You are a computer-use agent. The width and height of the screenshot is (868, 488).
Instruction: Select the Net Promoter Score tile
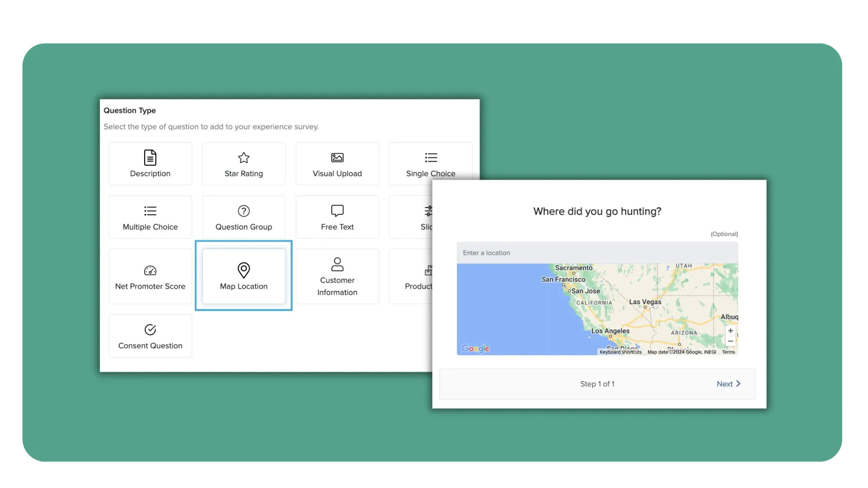[150, 277]
